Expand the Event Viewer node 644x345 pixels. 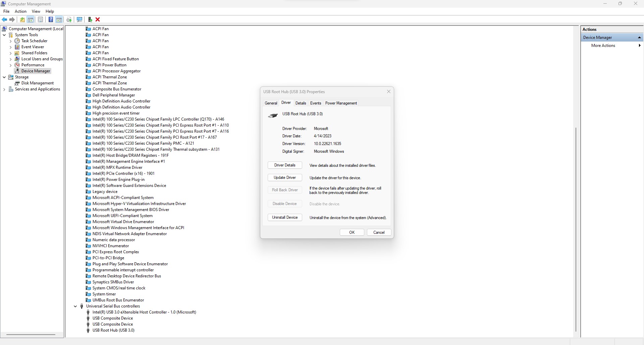pyautogui.click(x=10, y=47)
